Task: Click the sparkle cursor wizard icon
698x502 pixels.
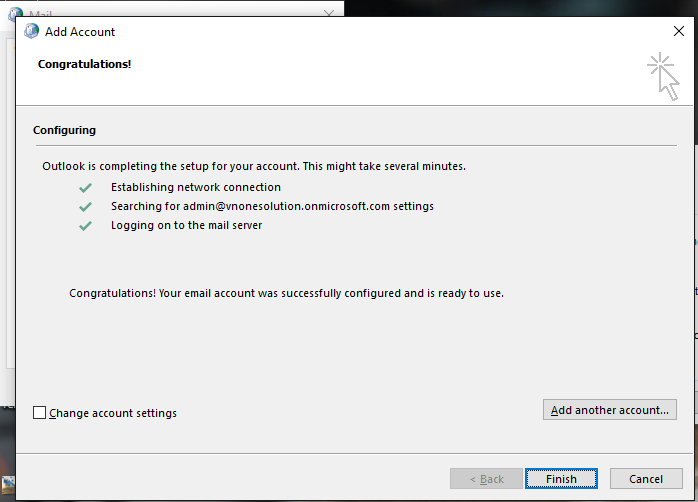Action: point(663,76)
